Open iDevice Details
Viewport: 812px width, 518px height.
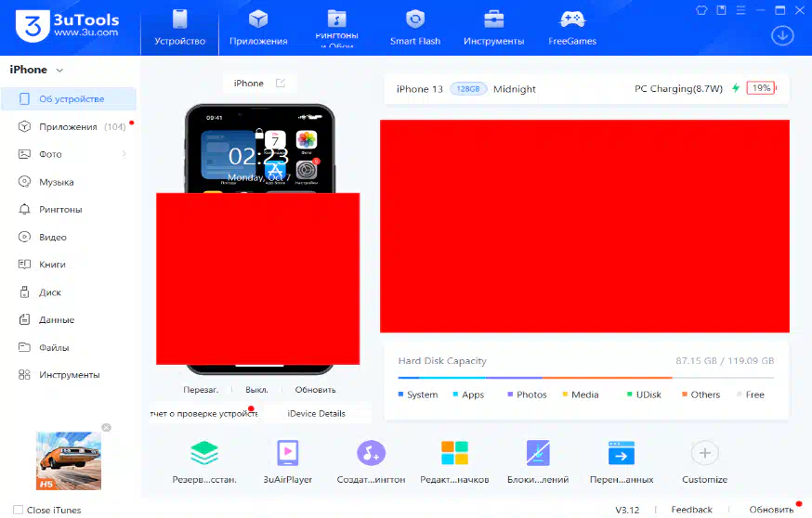tap(317, 413)
